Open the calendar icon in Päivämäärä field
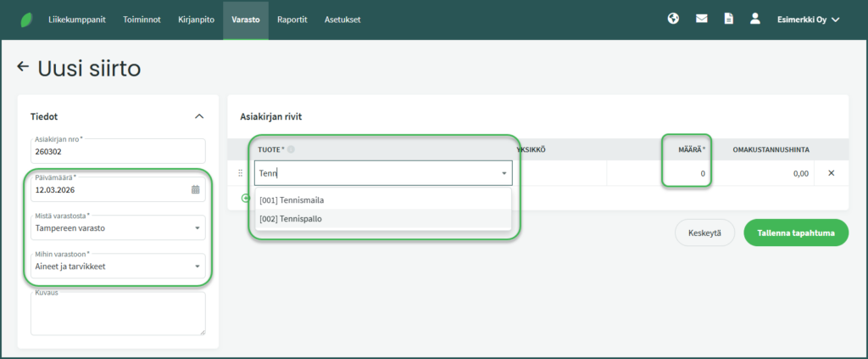The width and height of the screenshot is (868, 359). pos(196,190)
